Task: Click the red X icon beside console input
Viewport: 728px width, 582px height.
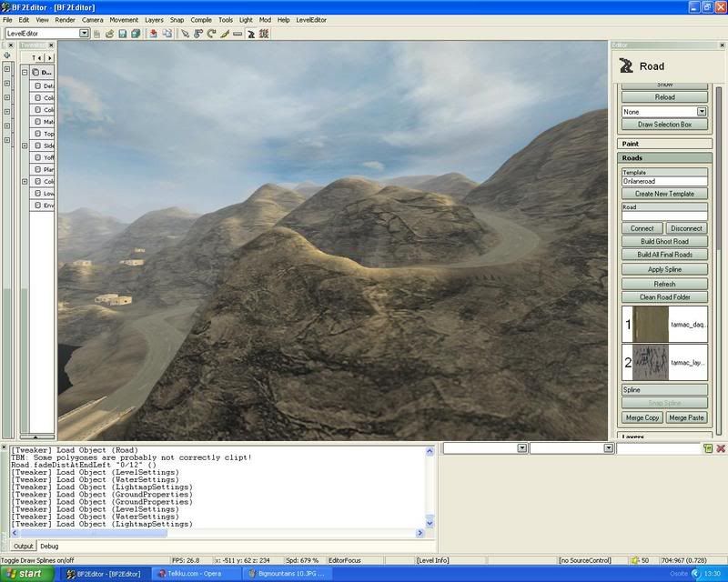Action: click(721, 448)
